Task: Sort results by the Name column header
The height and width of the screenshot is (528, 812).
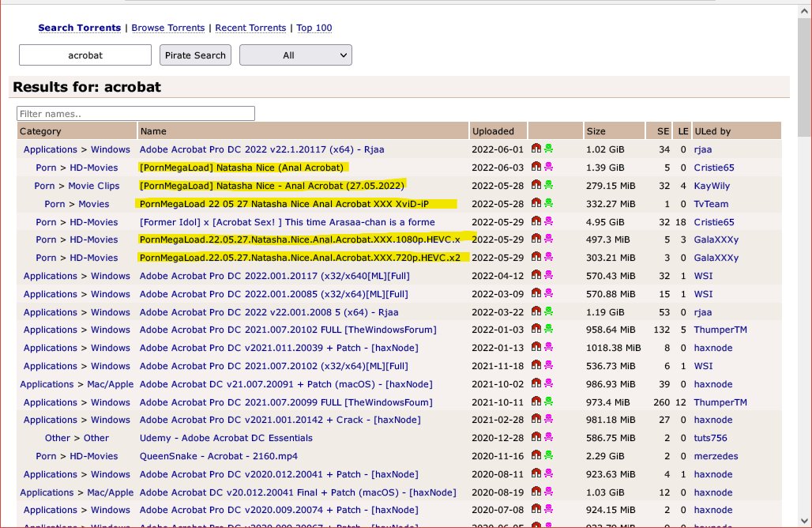Action: (x=303, y=131)
